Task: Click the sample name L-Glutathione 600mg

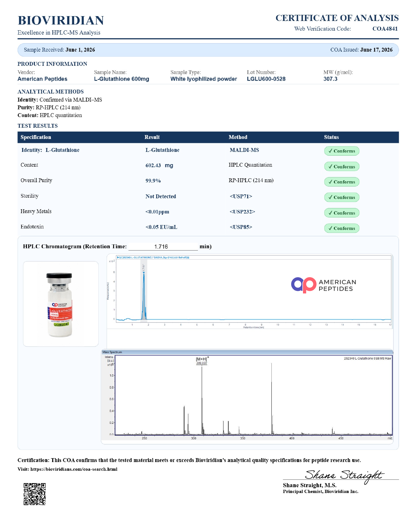Action: click(122, 79)
